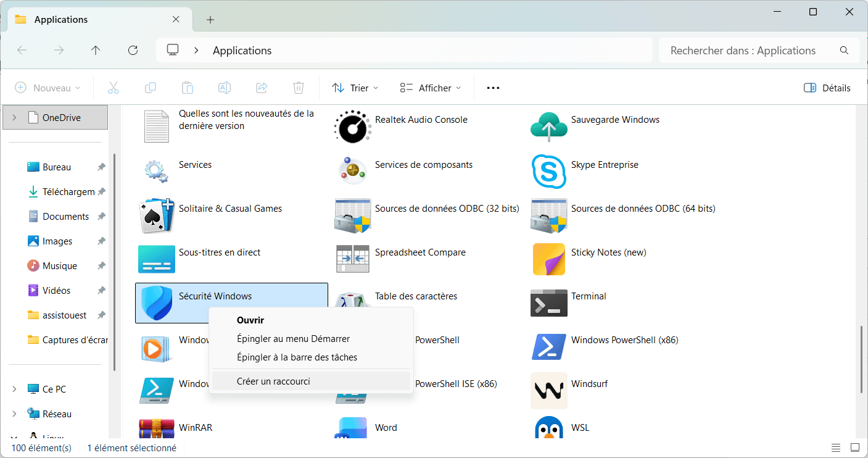Screen dimensions: 868x458
Task: Click the Windsurf app icon
Action: point(549,391)
